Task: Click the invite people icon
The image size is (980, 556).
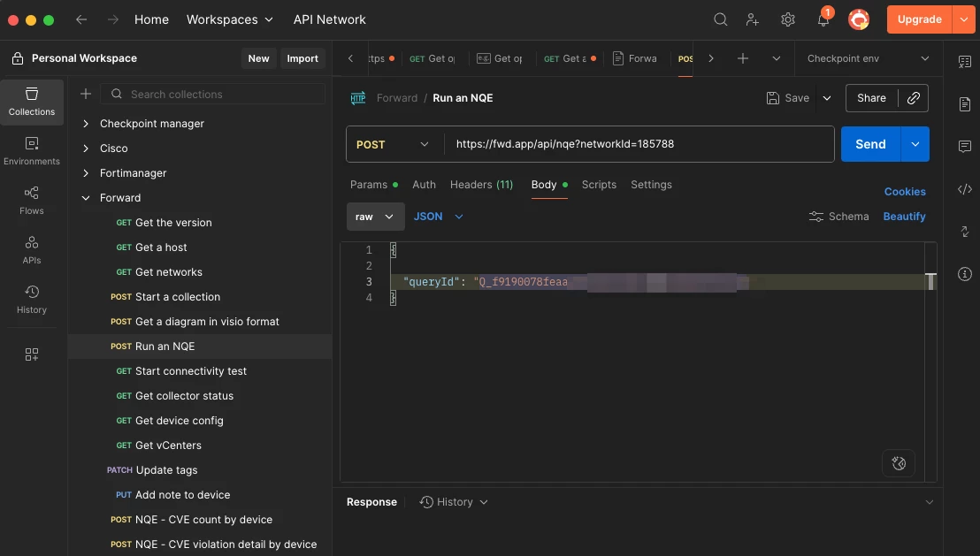Action: [753, 19]
